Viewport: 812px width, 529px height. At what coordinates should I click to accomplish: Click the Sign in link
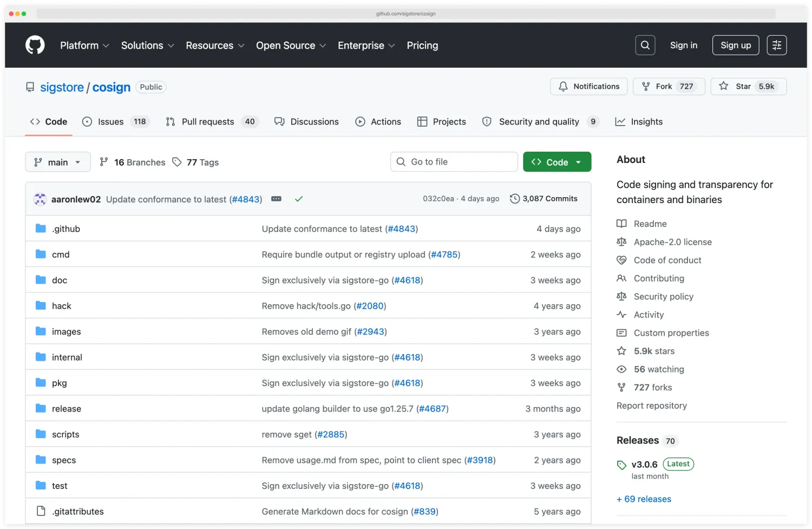coord(683,45)
